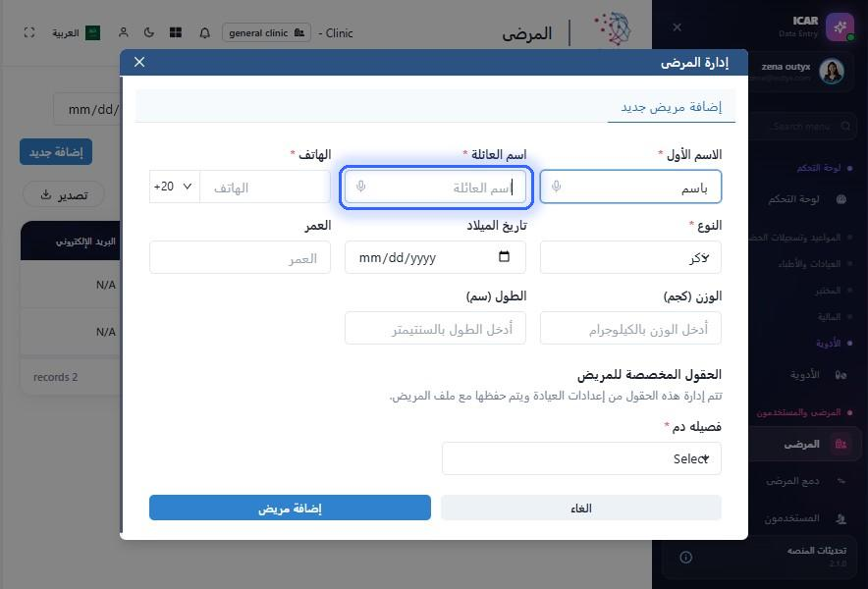Open المختبر section in sidebar
The width and height of the screenshot is (868, 589).
click(x=828, y=290)
